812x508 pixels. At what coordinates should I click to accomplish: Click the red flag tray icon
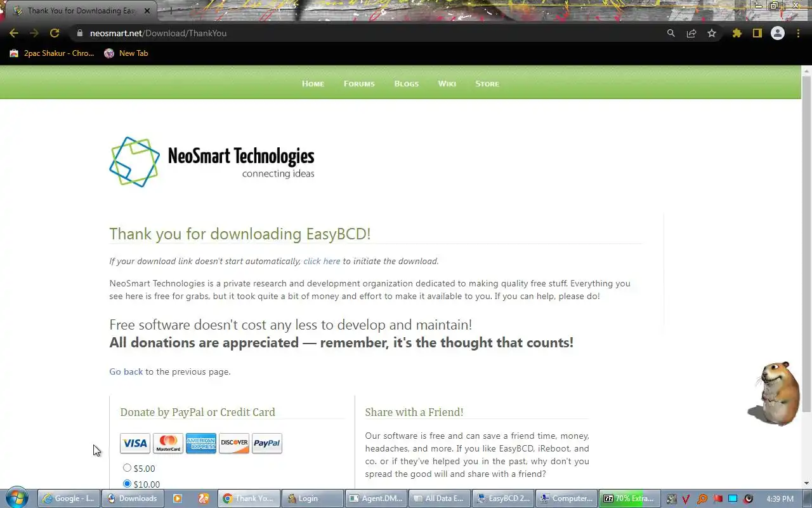717,498
